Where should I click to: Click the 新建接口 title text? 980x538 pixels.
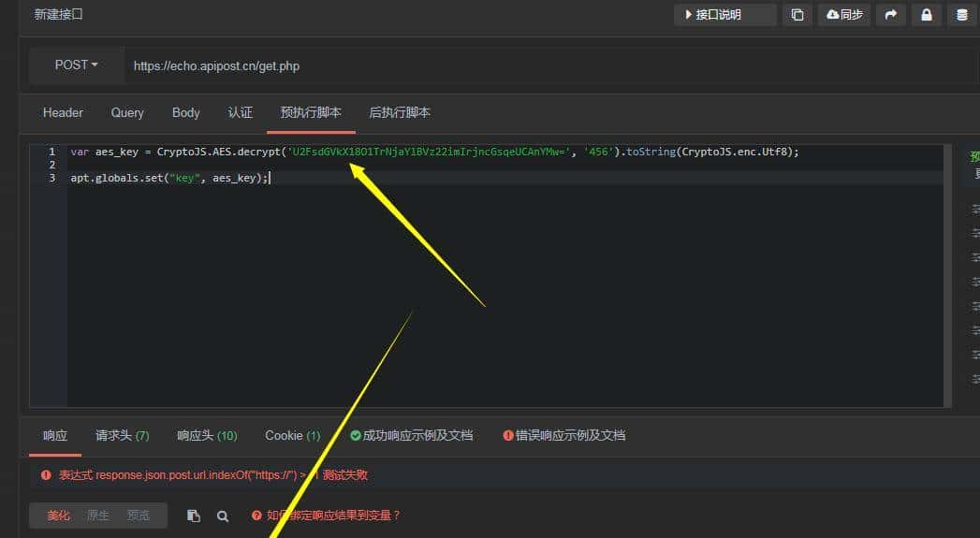click(58, 14)
